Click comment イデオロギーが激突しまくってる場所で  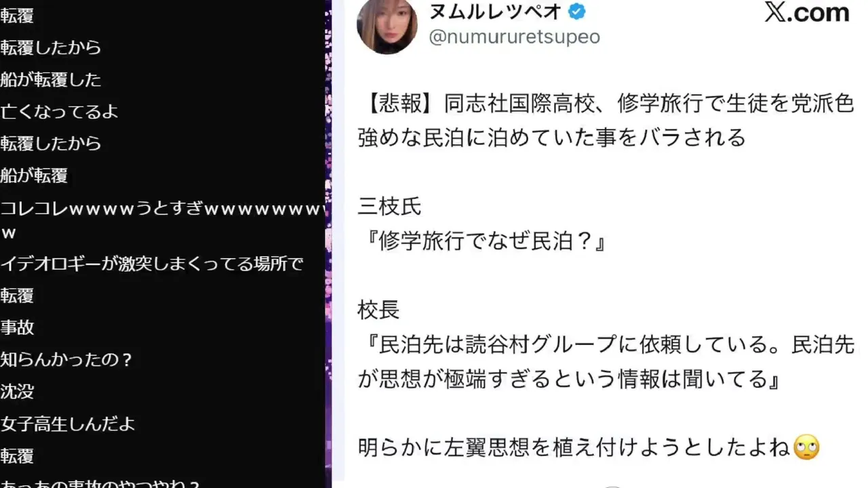click(x=152, y=264)
